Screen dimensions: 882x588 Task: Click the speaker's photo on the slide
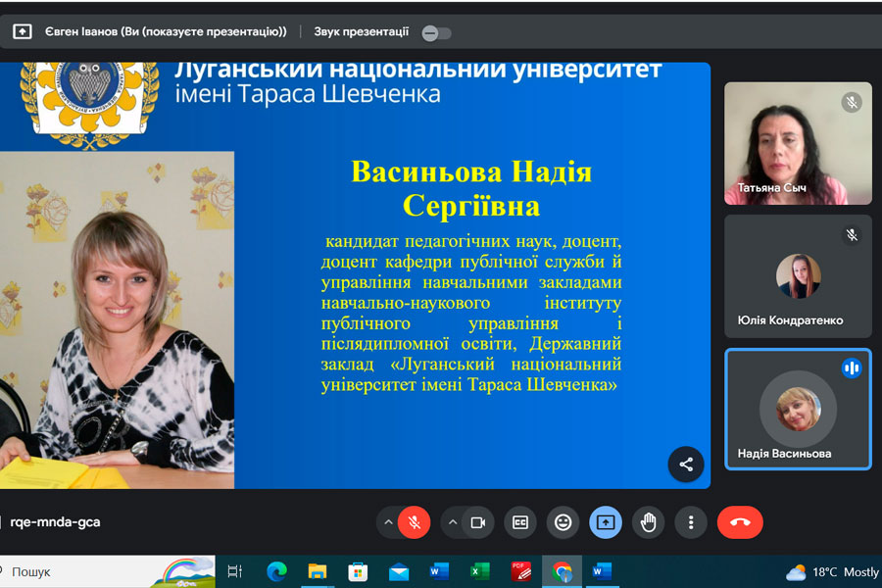[117, 319]
